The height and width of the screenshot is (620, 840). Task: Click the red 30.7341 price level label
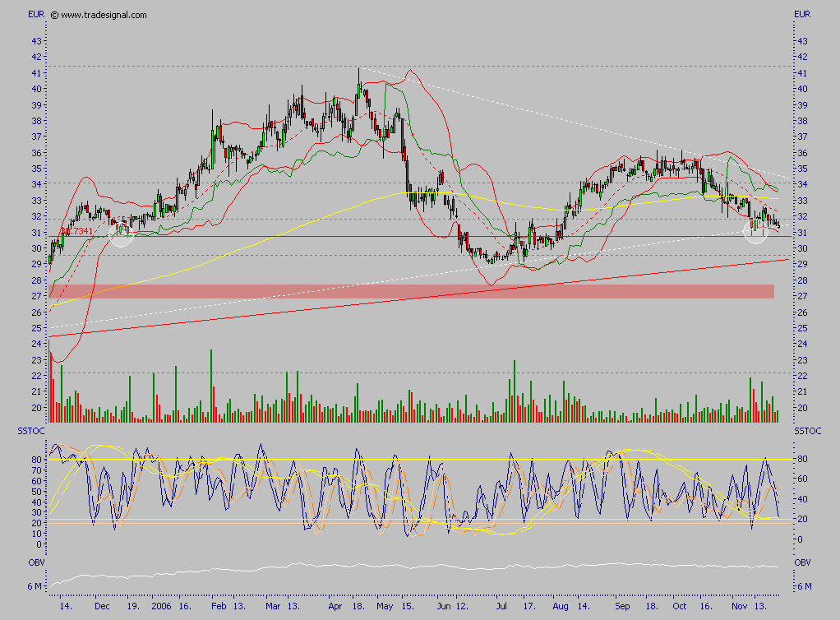pyautogui.click(x=76, y=232)
